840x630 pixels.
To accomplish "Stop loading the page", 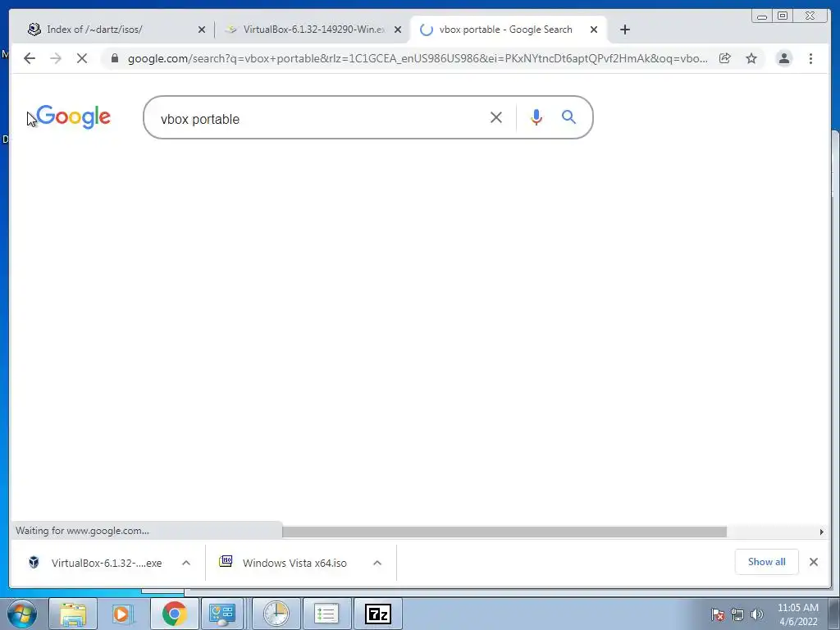I will click(82, 58).
